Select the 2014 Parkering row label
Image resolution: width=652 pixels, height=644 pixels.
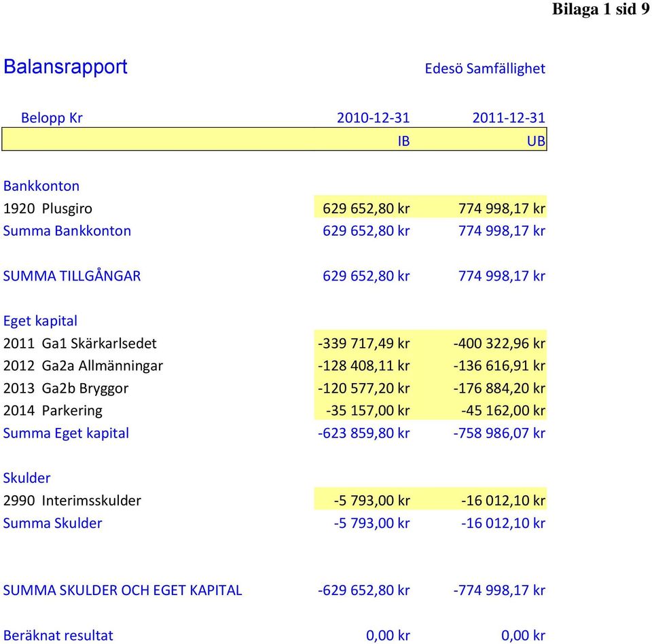pyautogui.click(x=53, y=411)
